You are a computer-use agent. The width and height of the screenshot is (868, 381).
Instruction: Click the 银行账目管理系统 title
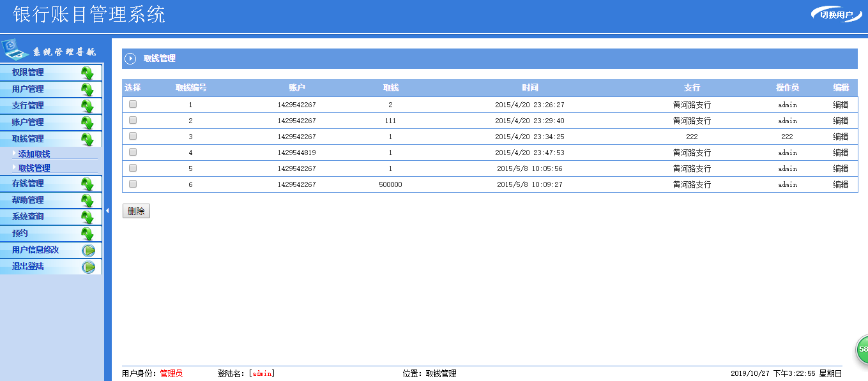point(89,15)
